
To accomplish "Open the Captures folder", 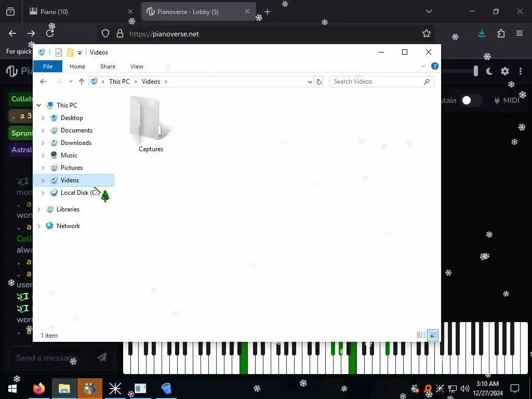I will click(x=151, y=124).
